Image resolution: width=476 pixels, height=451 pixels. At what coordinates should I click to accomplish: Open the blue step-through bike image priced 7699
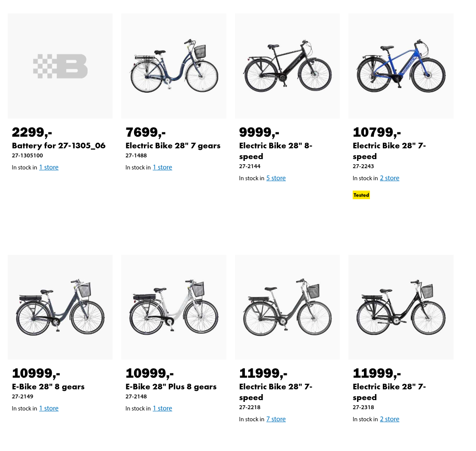(174, 66)
